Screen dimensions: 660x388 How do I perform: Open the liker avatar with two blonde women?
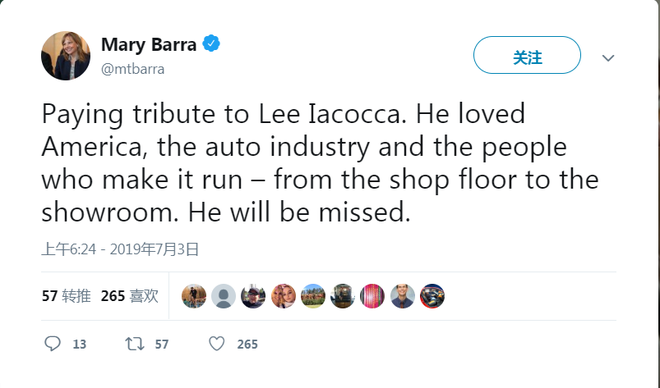(x=283, y=296)
